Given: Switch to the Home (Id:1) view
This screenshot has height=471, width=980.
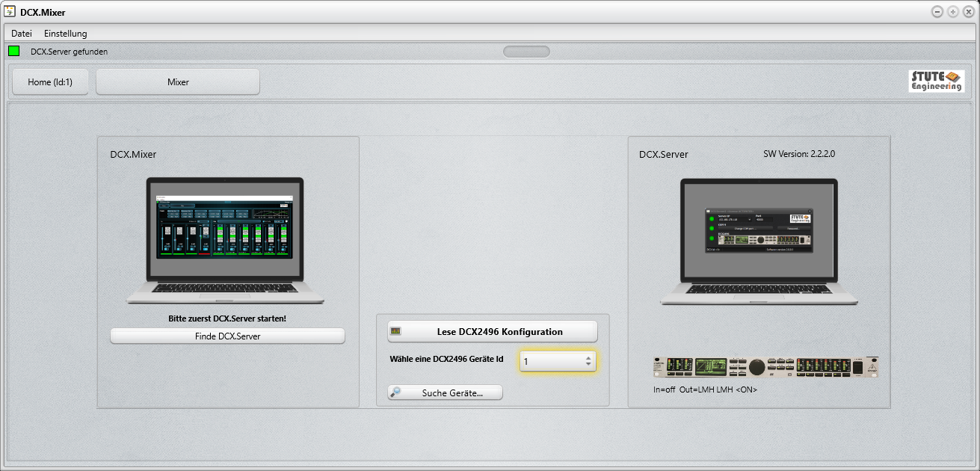Looking at the screenshot, I should 50,82.
